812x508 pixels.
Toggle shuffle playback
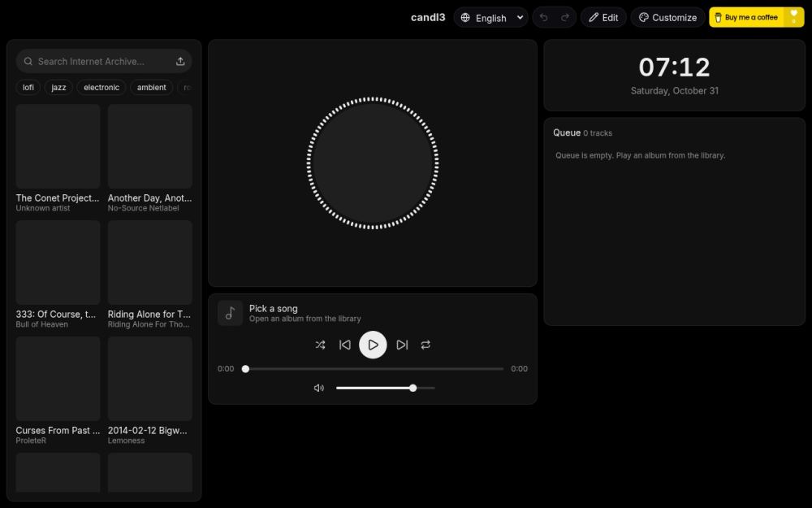[x=320, y=345]
